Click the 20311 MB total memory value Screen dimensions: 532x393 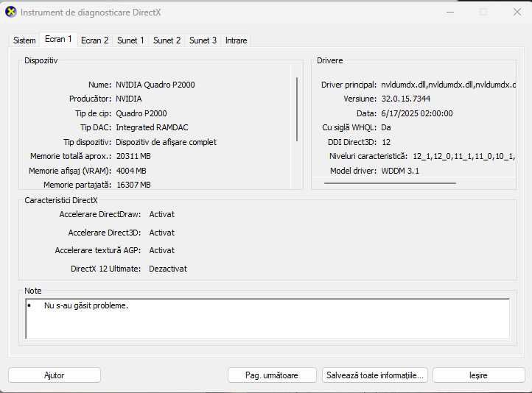133,156
